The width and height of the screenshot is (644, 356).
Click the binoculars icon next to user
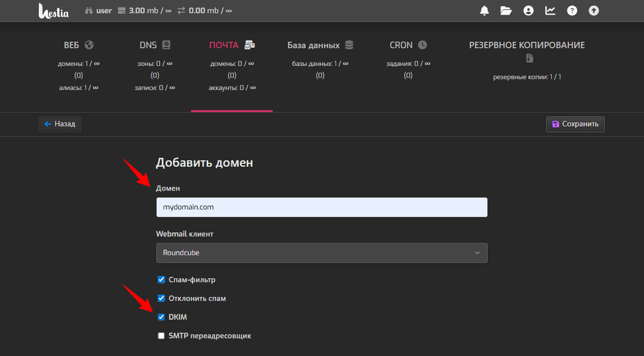tap(89, 10)
